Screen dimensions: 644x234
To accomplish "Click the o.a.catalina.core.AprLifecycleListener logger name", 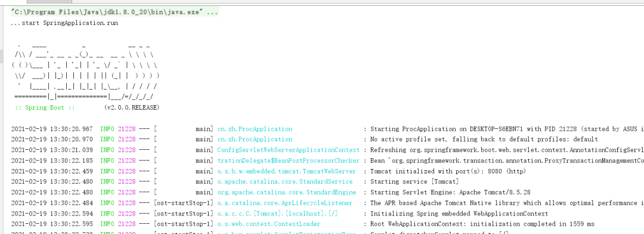I will (284, 203).
